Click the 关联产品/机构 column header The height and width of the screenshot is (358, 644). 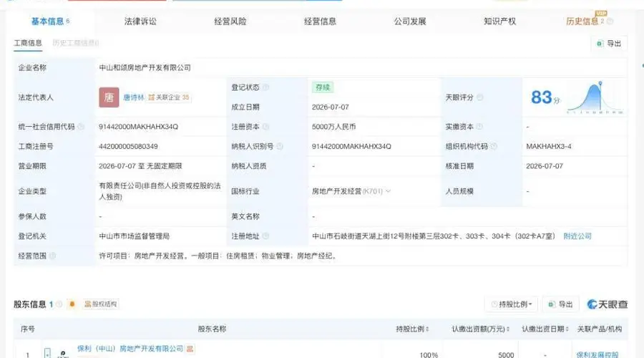coord(600,329)
